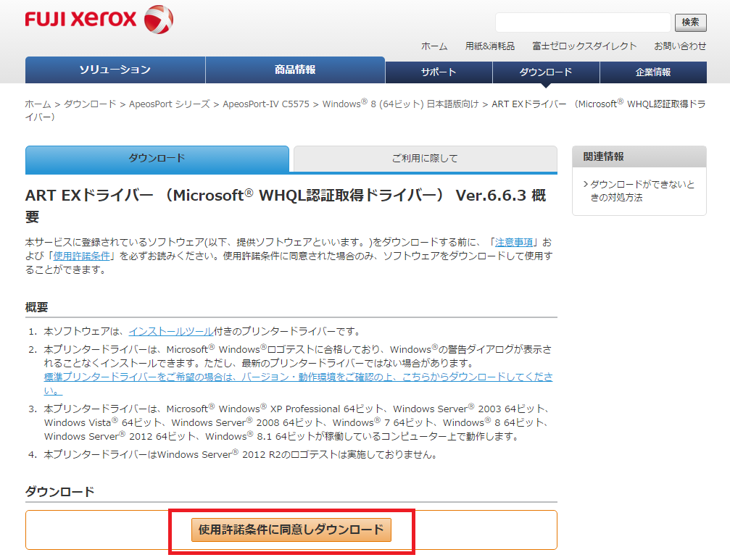Open インストールツール link
Image resolution: width=730 pixels, height=560 pixels.
170,331
